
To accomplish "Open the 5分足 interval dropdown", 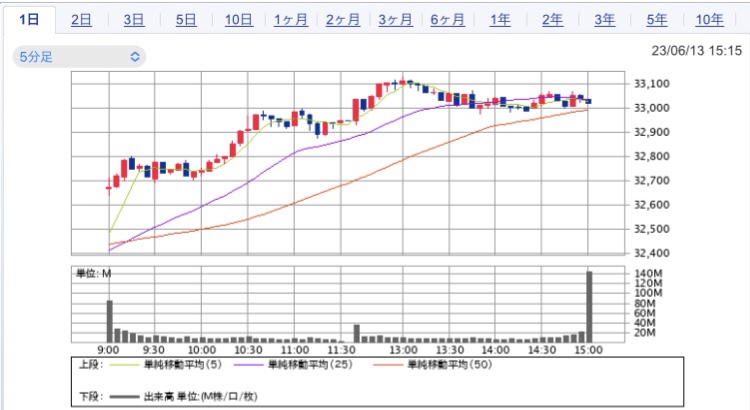I will pyautogui.click(x=79, y=57).
